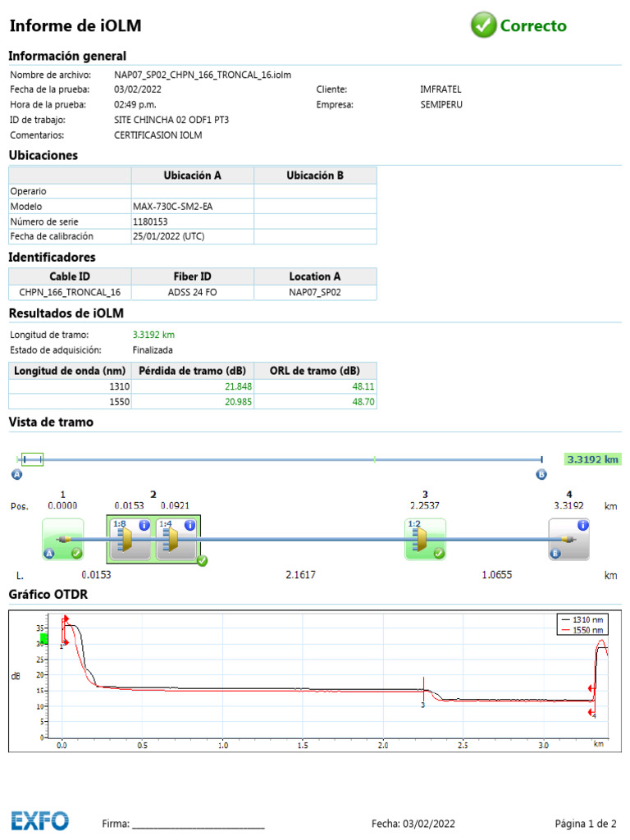
Task: Click the company name SEMIPERU
Action: point(441,105)
